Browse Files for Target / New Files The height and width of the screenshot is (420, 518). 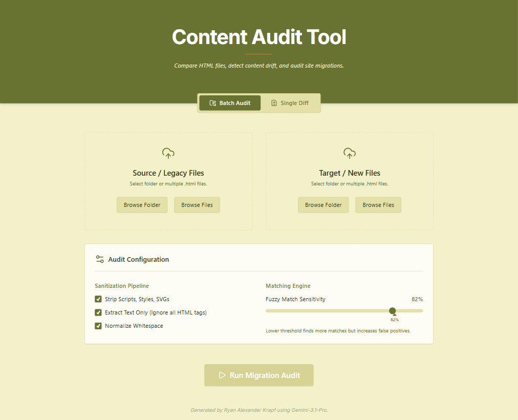coord(378,205)
